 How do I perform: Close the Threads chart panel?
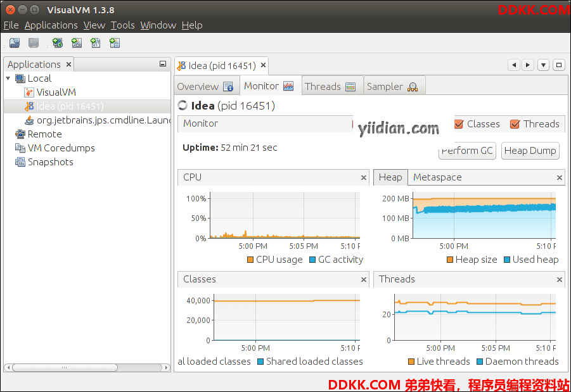(560, 279)
